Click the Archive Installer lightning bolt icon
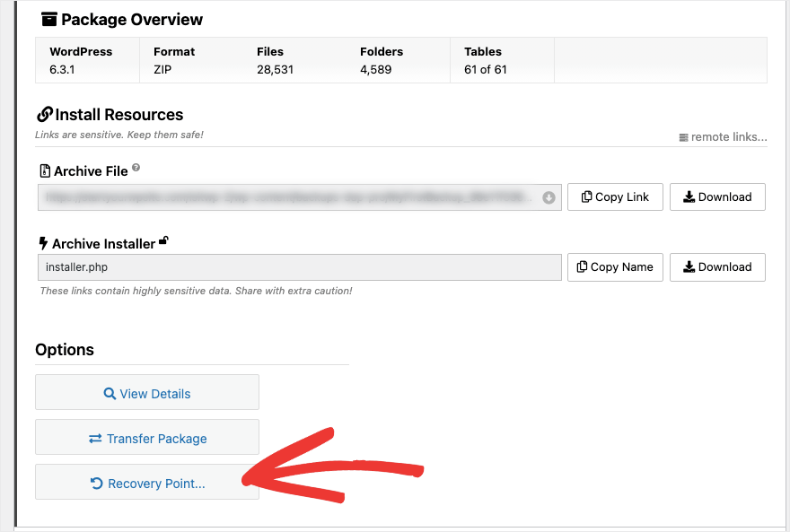This screenshot has width=790, height=532. tap(43, 244)
